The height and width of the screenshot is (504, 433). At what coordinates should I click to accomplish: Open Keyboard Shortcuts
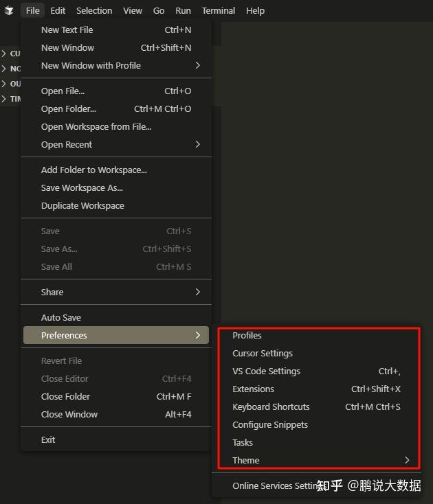(271, 407)
